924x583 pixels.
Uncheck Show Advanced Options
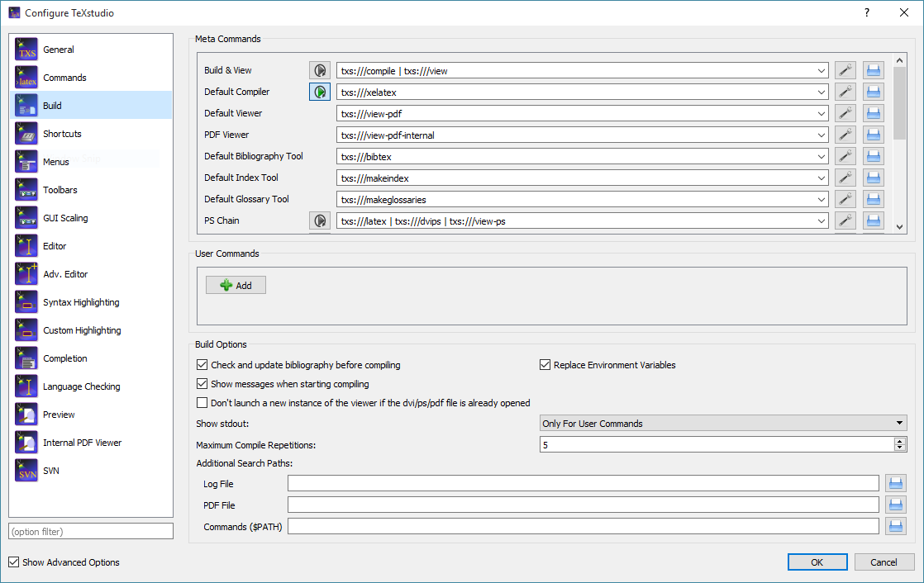[13, 562]
